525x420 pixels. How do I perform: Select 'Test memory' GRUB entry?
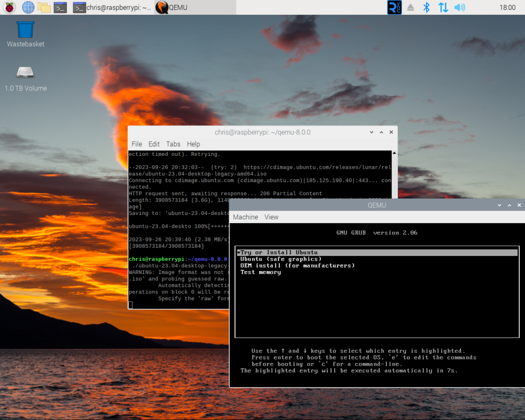point(260,272)
